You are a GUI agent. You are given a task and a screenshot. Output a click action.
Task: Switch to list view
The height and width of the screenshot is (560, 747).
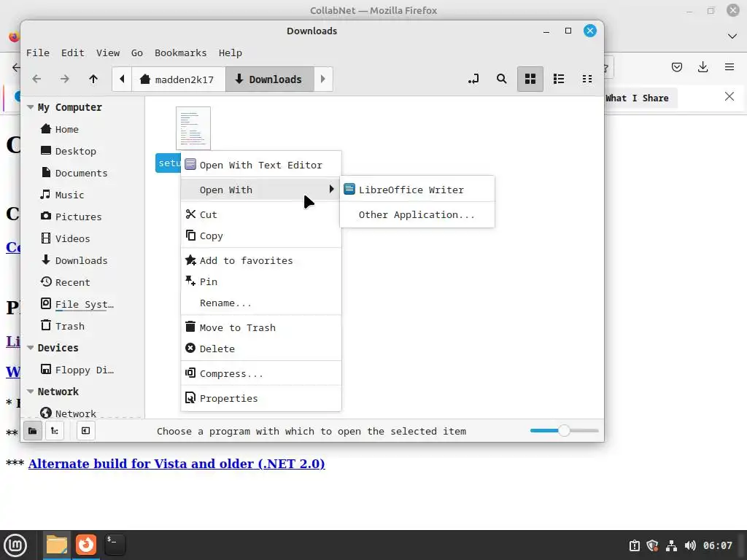point(559,79)
